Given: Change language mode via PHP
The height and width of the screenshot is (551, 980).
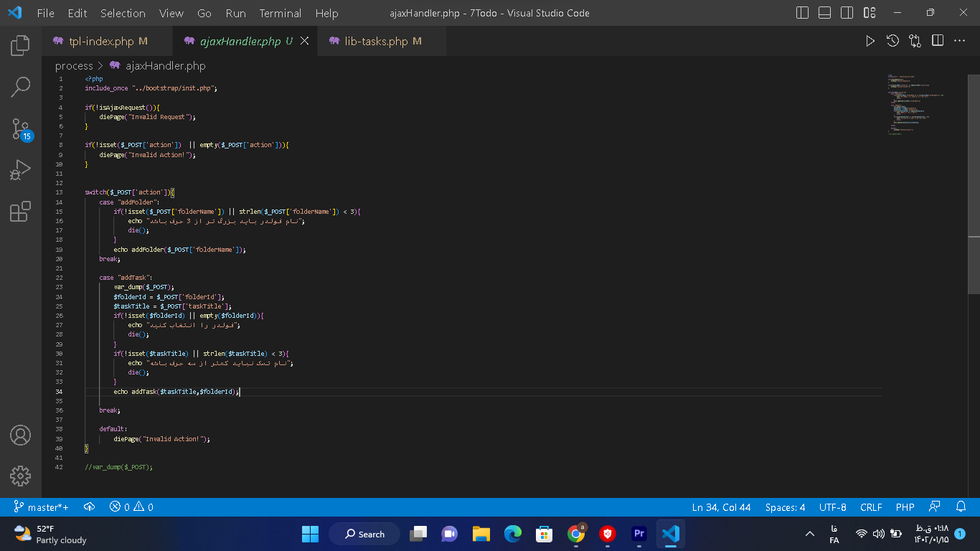Looking at the screenshot, I should tap(905, 507).
